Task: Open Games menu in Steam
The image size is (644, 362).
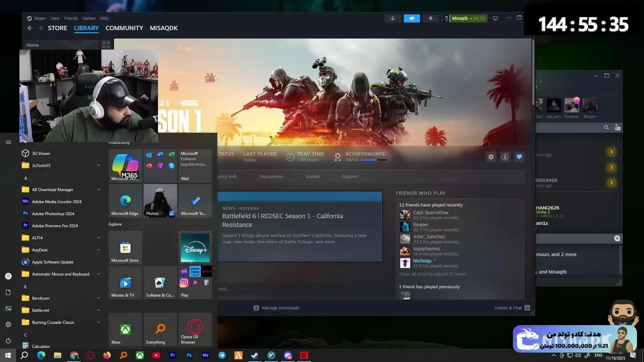Action: pyautogui.click(x=89, y=18)
